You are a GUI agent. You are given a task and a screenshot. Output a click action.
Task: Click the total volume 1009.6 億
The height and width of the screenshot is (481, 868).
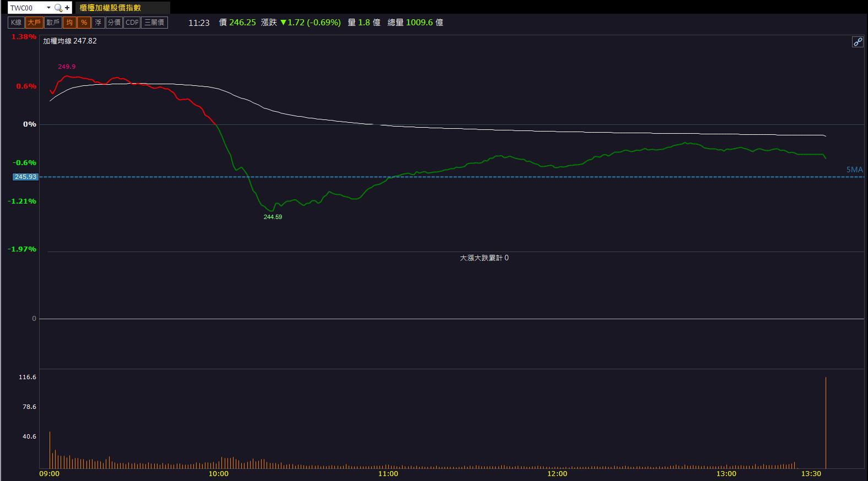pos(425,23)
